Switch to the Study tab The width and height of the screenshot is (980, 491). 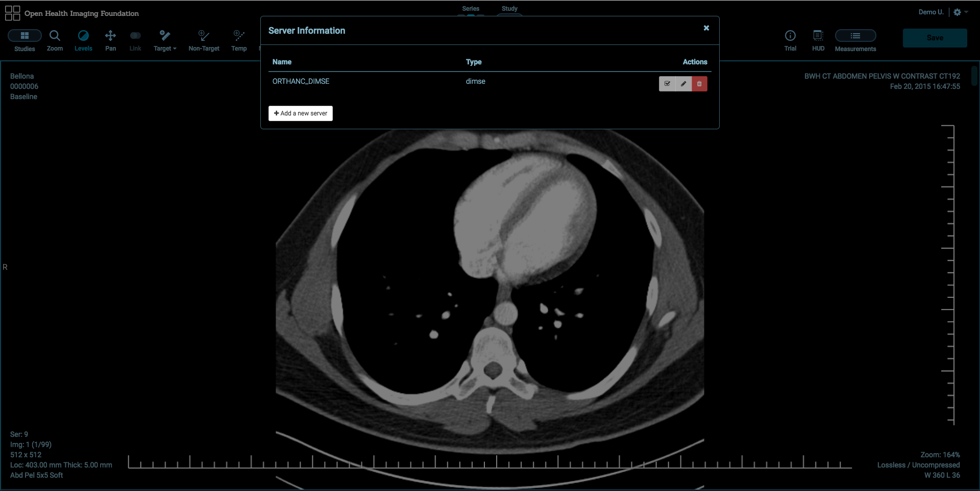pos(509,9)
